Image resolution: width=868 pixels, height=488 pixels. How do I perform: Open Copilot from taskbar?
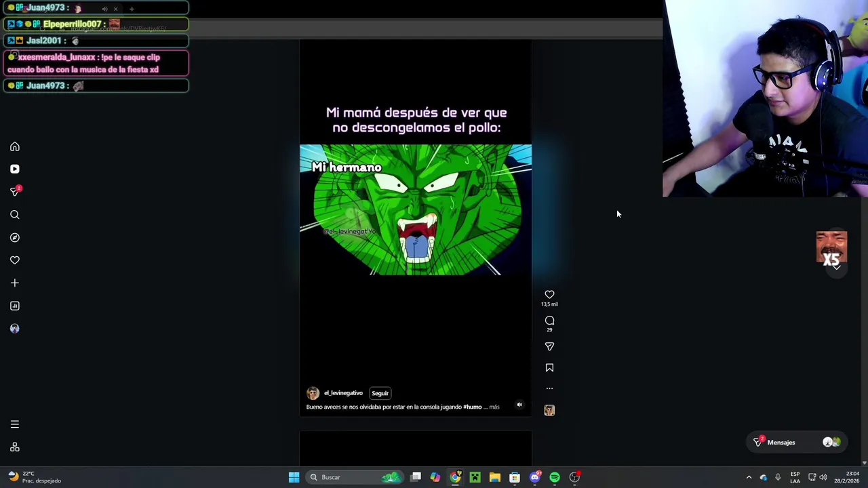click(x=435, y=477)
